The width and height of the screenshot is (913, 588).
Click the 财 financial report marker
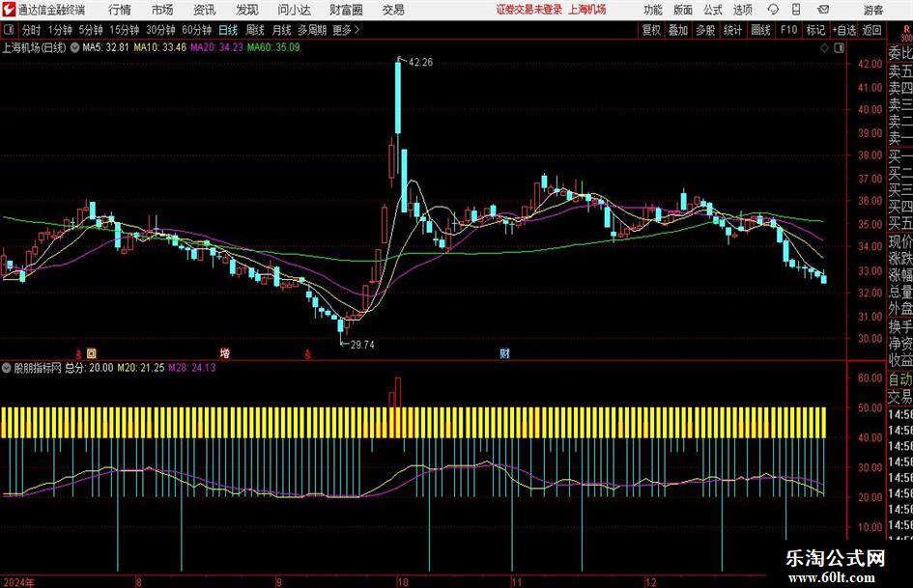click(504, 352)
